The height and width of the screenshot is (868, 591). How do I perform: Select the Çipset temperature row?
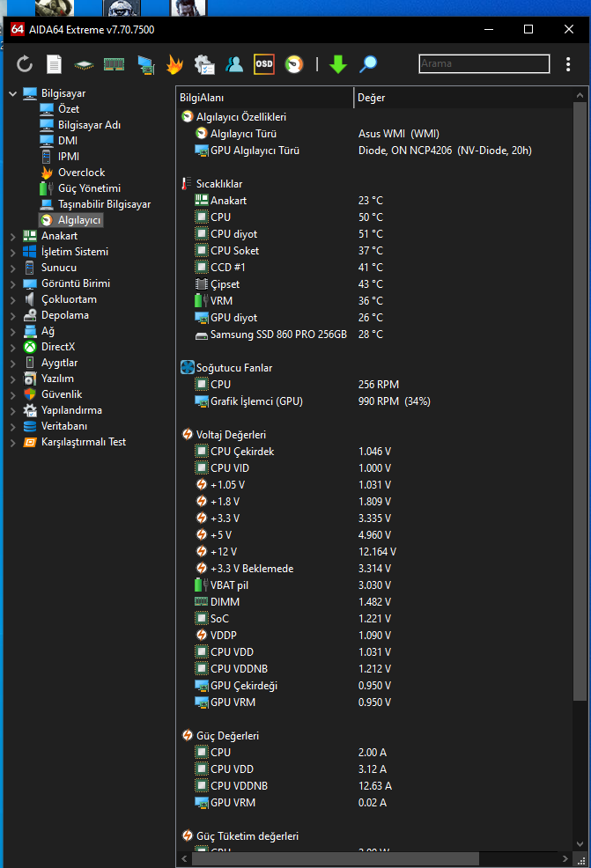pyautogui.click(x=374, y=284)
